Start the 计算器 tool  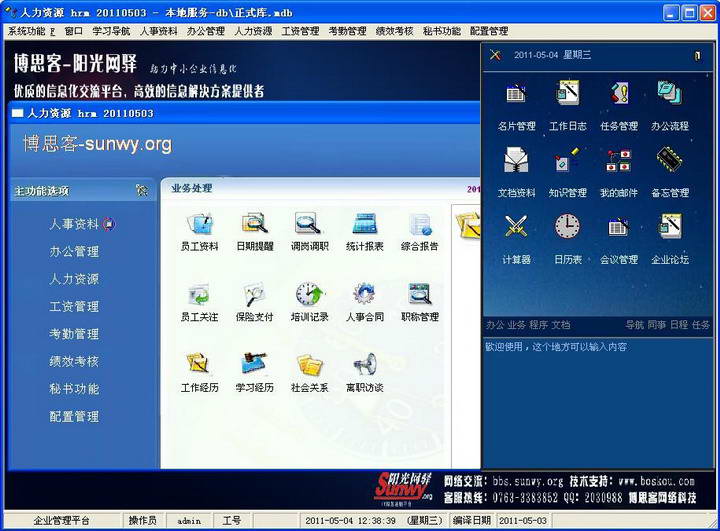click(x=516, y=227)
